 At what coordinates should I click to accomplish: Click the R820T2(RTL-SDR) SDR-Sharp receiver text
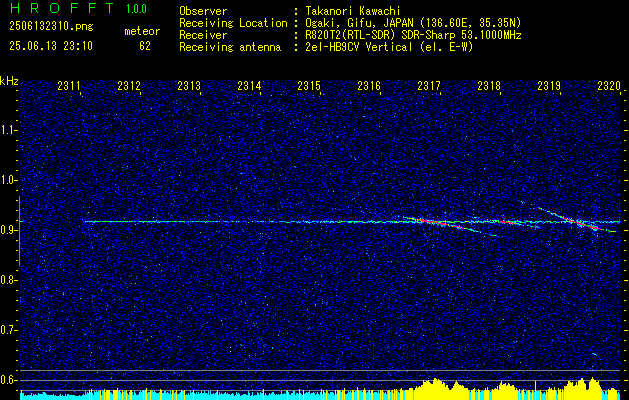coord(413,35)
